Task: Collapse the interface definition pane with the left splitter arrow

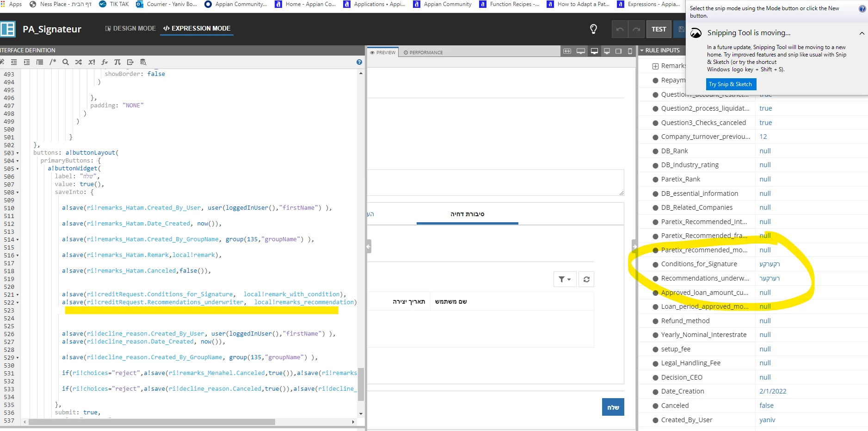Action: point(369,246)
